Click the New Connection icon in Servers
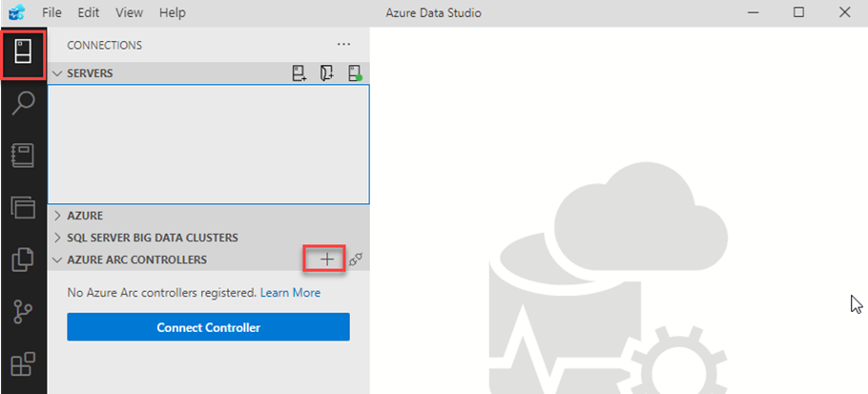This screenshot has width=868, height=394. pyautogui.click(x=300, y=73)
